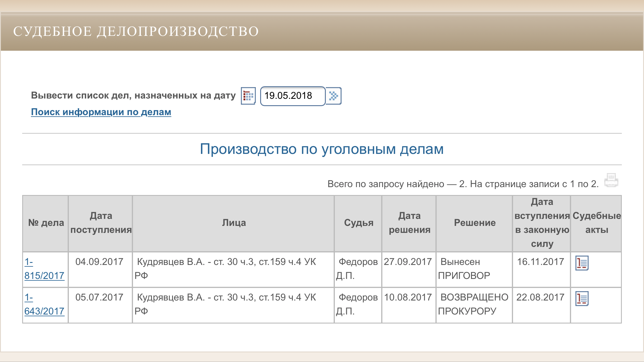Select the 'СУДЕБНОЕ ДЕЛОПРОИЗВОДСТВО' banner title
The image size is (644, 362).
pos(136,31)
